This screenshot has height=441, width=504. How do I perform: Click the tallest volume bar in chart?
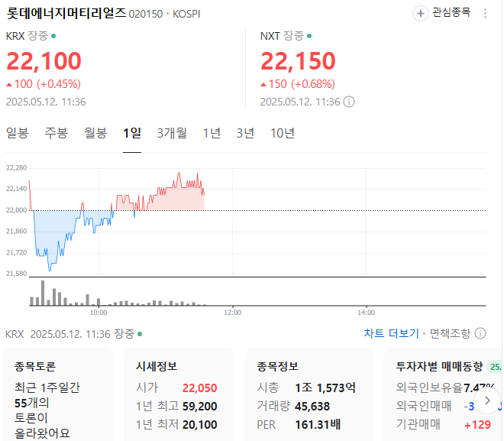(x=43, y=293)
